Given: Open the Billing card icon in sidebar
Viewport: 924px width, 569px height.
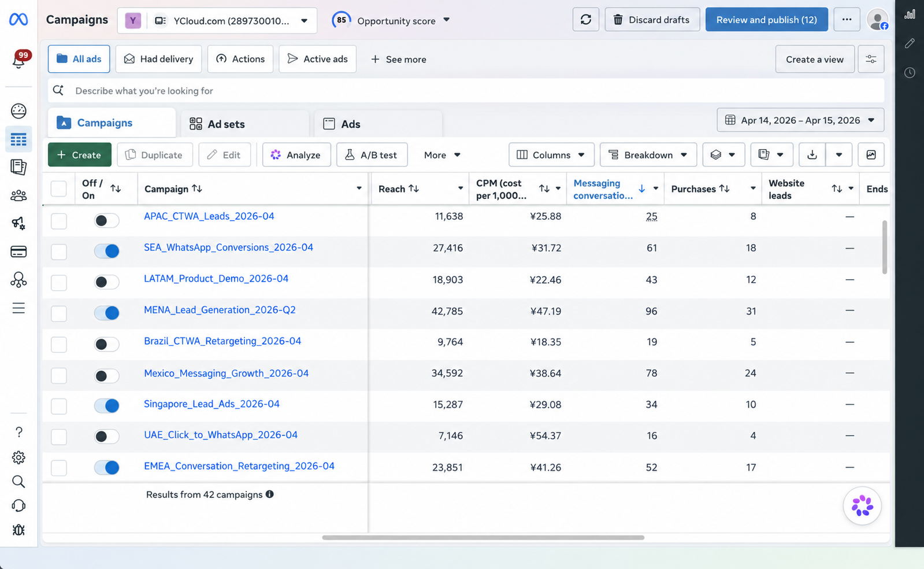Looking at the screenshot, I should [18, 252].
